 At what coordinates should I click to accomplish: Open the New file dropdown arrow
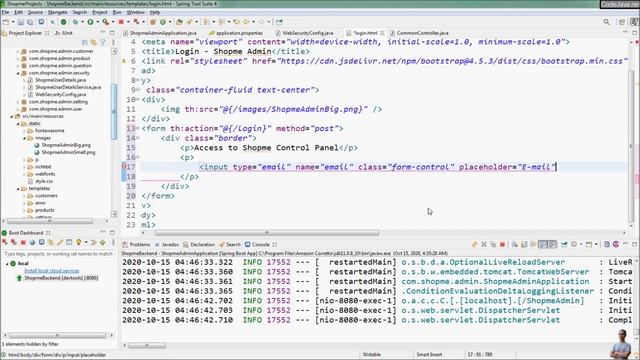13,22
